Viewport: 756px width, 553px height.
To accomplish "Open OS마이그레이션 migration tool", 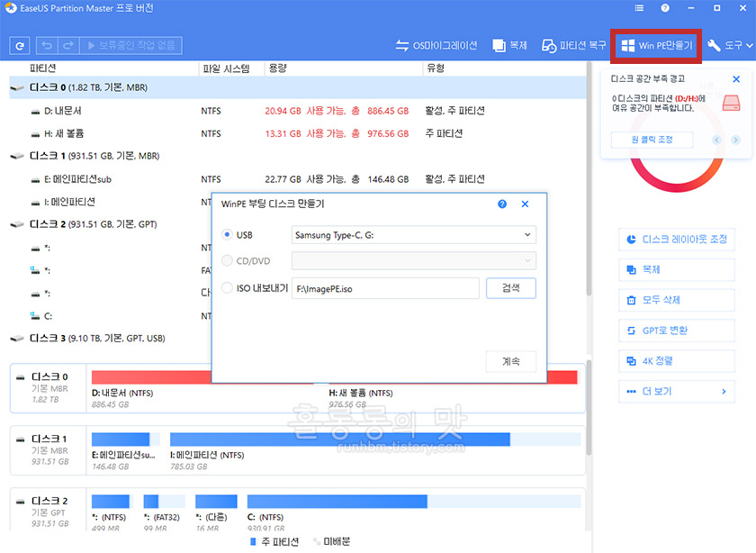I will click(x=436, y=45).
